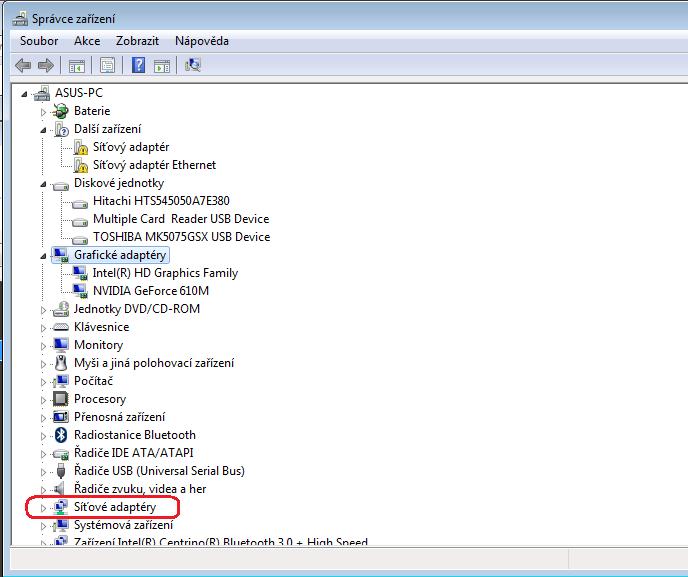Expand the Procesory category
Viewport: 688px width, 577px height.
pyautogui.click(x=43, y=400)
